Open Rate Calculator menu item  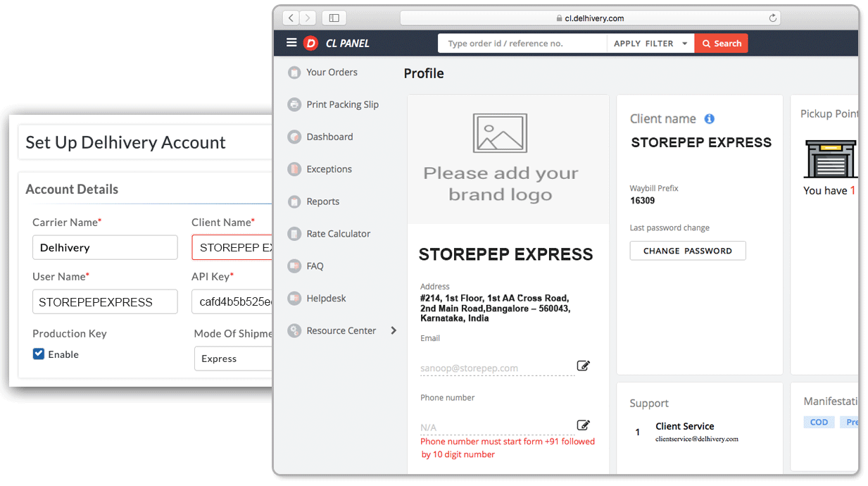coord(338,234)
